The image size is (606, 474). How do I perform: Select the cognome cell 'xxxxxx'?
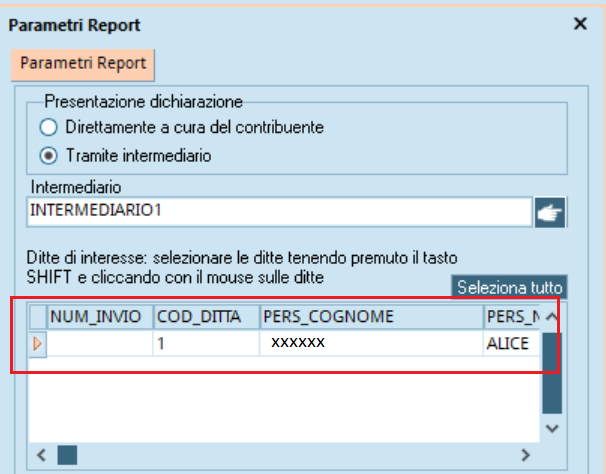[371, 343]
